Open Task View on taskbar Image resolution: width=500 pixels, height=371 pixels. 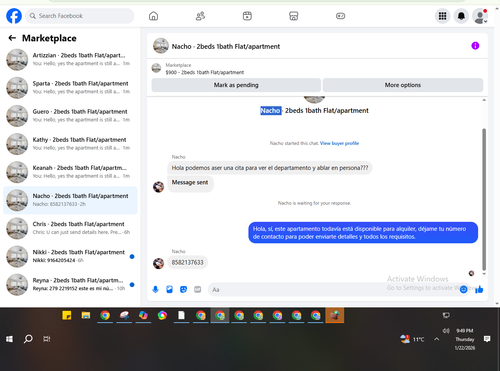[x=47, y=339]
